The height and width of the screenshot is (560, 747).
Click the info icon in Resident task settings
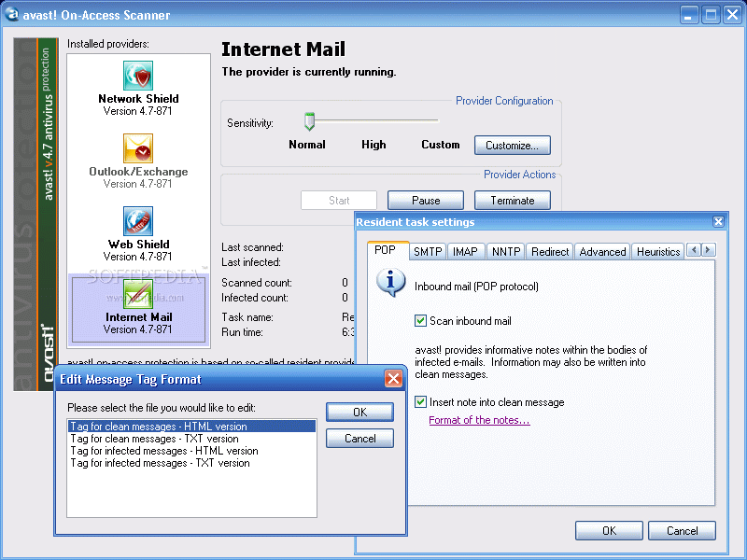tap(390, 283)
